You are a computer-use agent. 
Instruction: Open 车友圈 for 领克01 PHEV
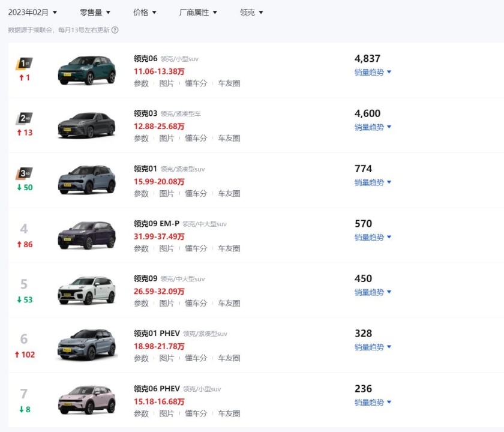pyautogui.click(x=229, y=358)
